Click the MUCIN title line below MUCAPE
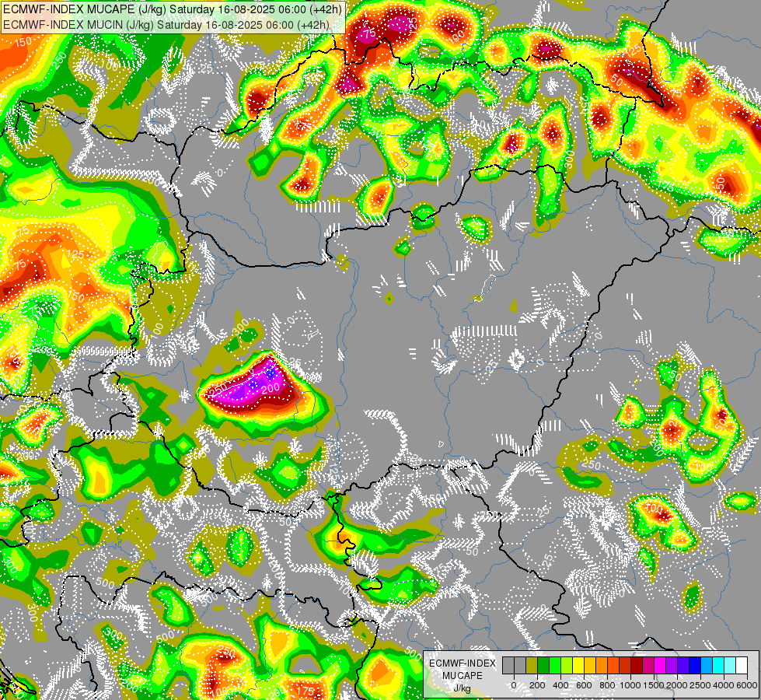Viewport: 761px width, 700px height. pos(166,25)
